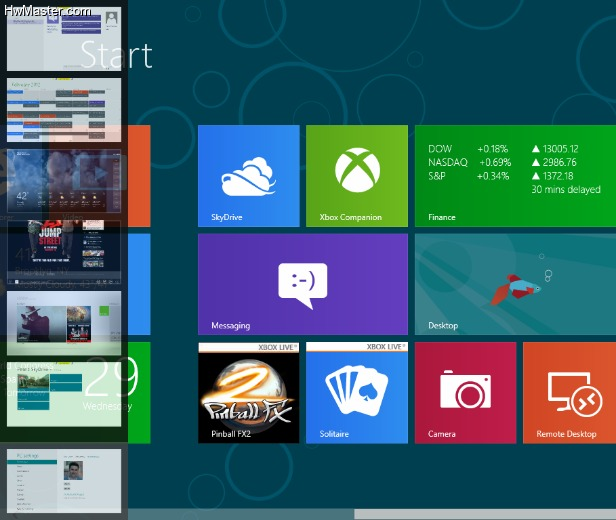The width and height of the screenshot is (616, 520).
Task: Switch to the SkyDrive app thumbnail
Action: 64,394
